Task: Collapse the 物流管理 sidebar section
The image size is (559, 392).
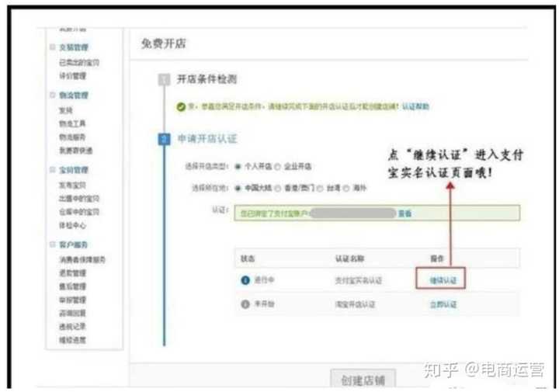Action: 53,95
